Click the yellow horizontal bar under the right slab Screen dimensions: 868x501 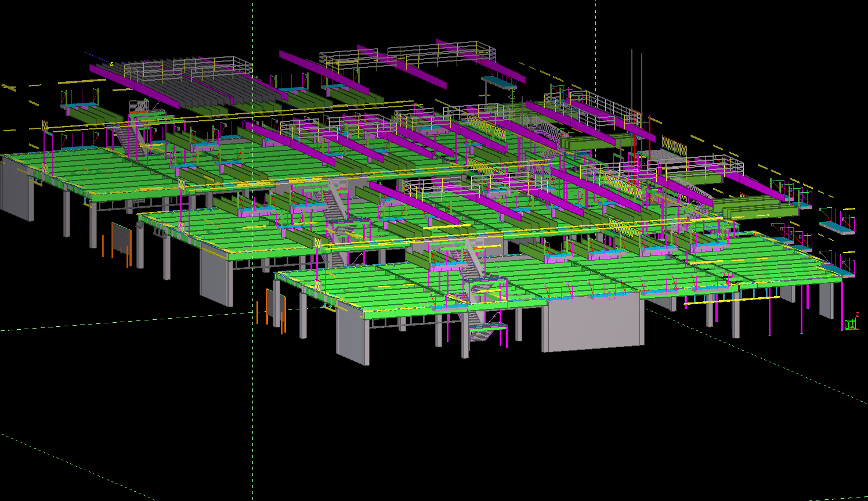731,300
